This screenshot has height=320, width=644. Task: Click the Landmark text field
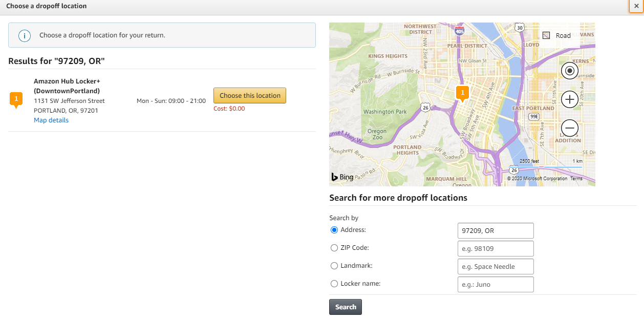(495, 267)
